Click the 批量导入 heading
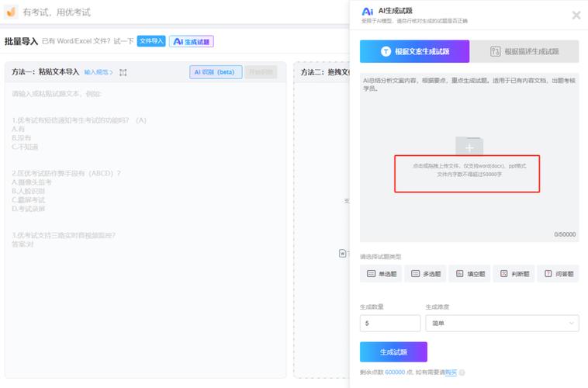 click(21, 41)
